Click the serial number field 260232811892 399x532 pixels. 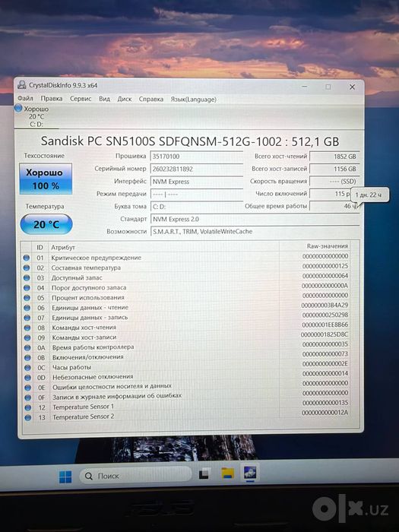[x=196, y=169]
